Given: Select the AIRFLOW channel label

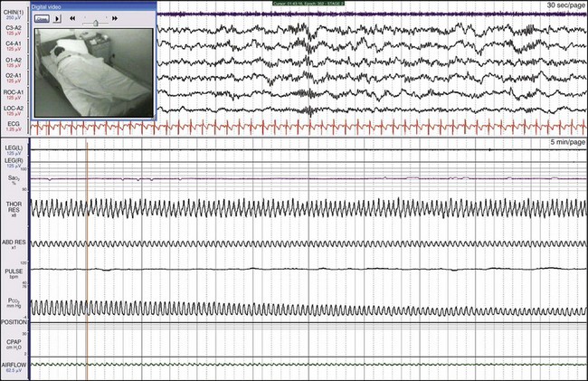Looking at the screenshot, I should [14, 365].
